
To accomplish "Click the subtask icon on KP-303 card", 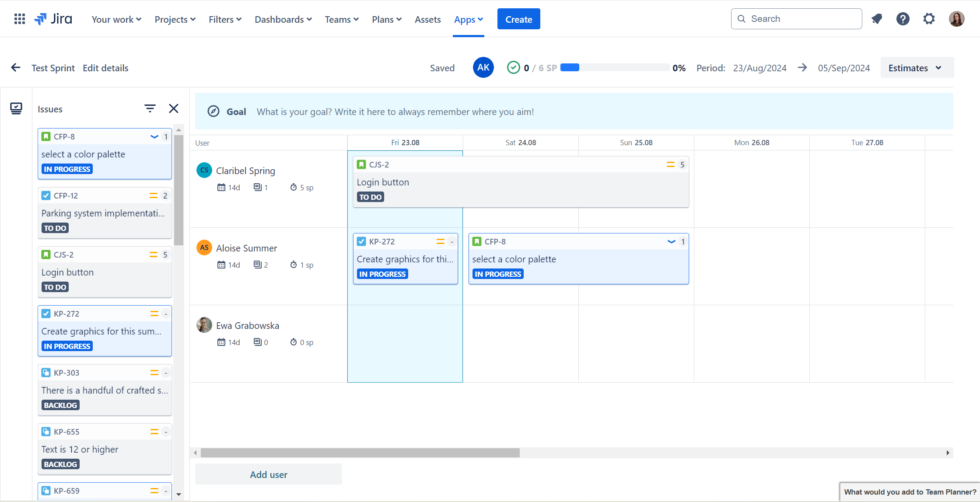I will click(x=46, y=373).
